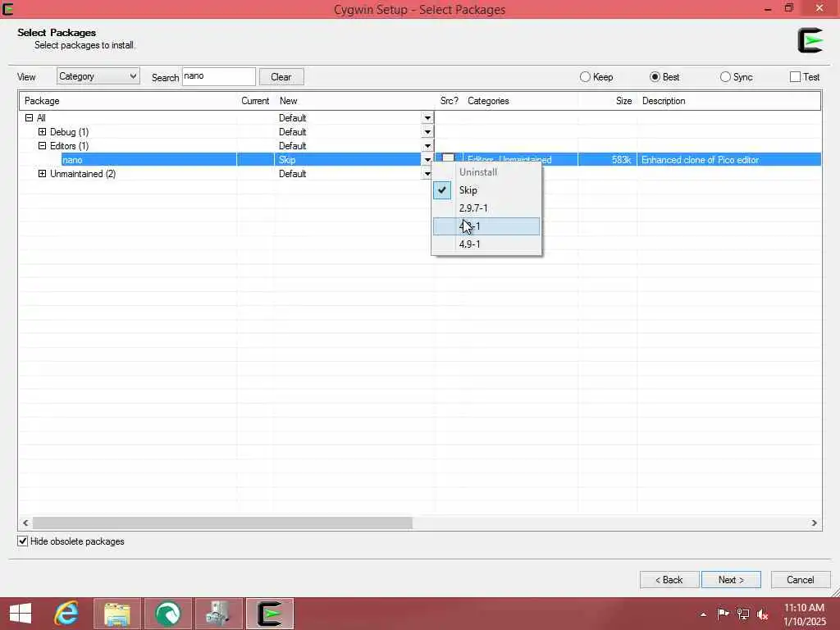Viewport: 840px width, 630px height.
Task: Click the 583k size value
Action: tap(622, 160)
